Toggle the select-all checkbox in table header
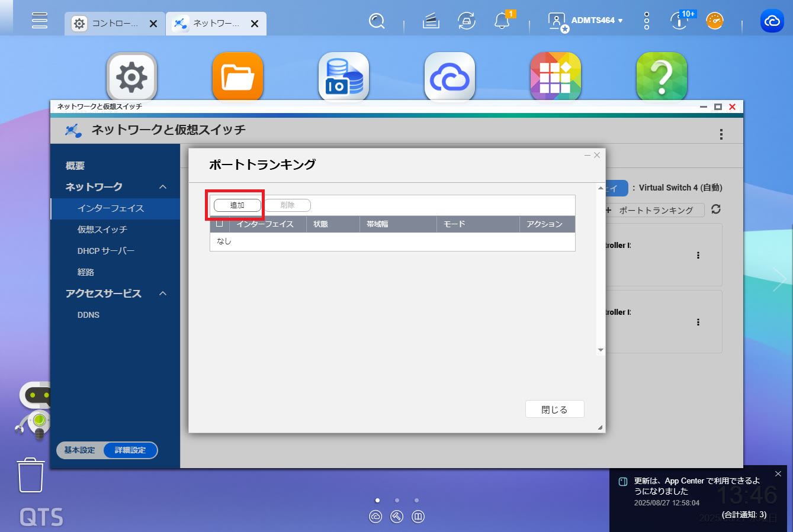Image resolution: width=793 pixels, height=532 pixels. pyautogui.click(x=220, y=224)
